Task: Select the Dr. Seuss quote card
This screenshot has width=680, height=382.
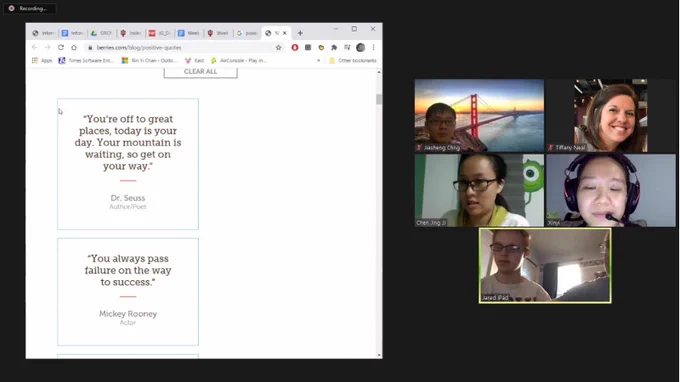Action: 128,164
